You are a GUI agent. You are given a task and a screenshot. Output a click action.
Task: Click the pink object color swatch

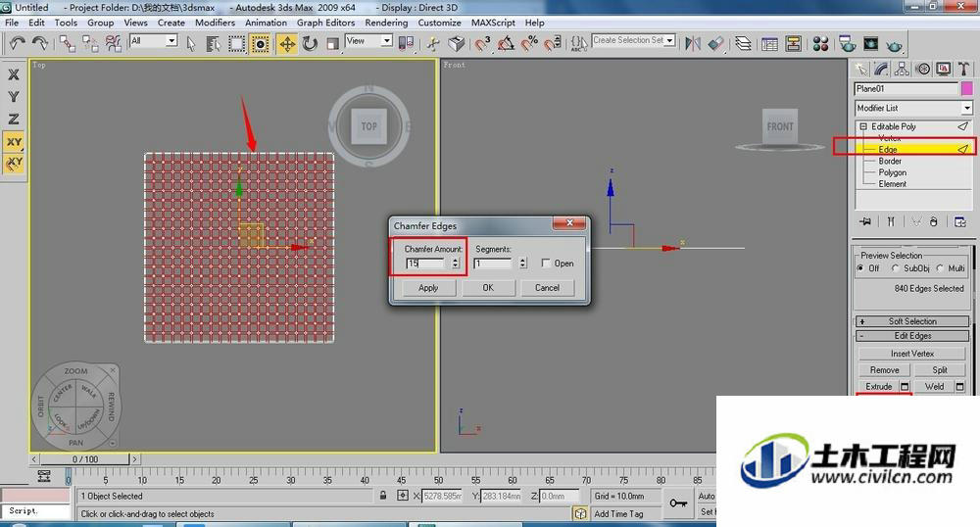click(967, 89)
